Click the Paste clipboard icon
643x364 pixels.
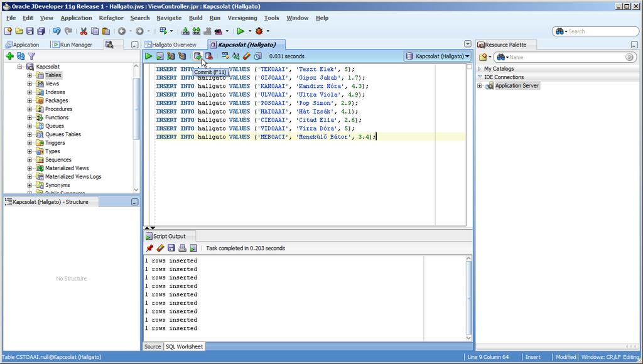(x=105, y=31)
